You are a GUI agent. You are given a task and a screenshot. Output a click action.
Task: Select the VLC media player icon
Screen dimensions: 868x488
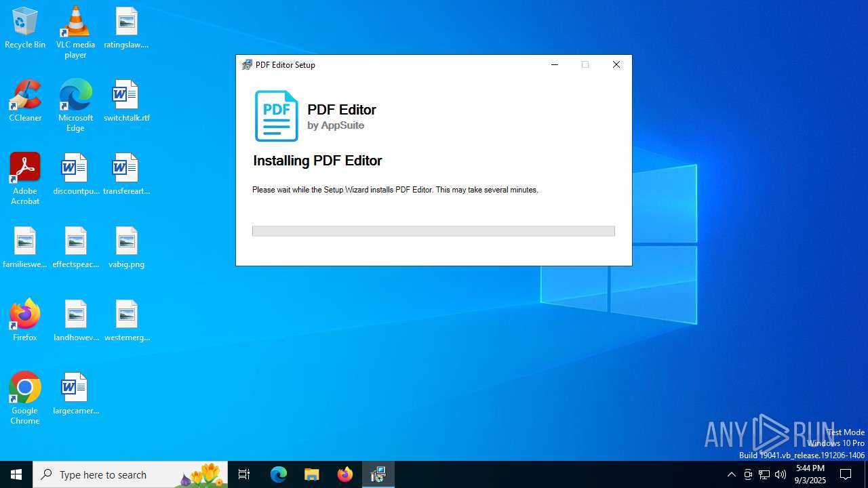pos(75,33)
